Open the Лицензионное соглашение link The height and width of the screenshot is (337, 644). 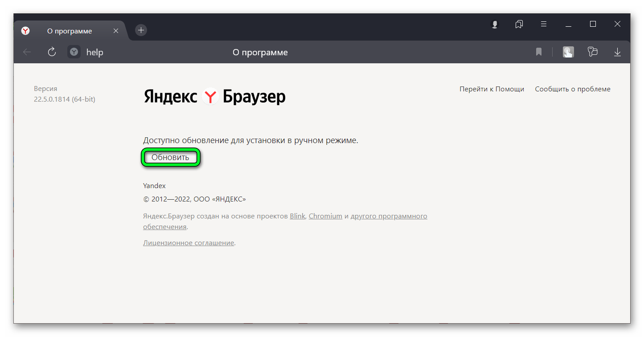[189, 243]
